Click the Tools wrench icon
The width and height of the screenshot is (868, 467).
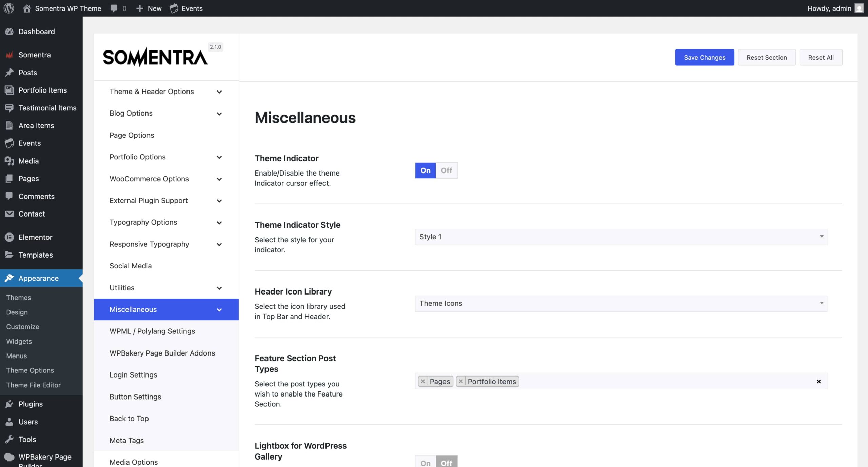pyautogui.click(x=9, y=439)
